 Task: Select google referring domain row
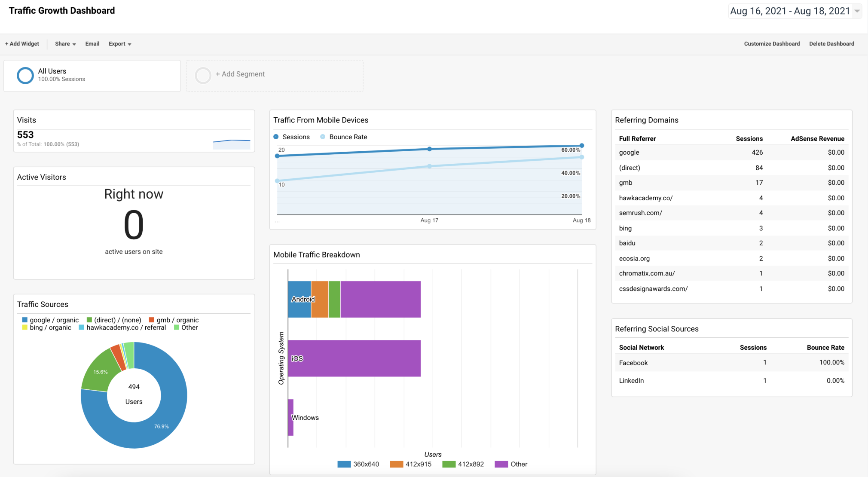pos(730,152)
